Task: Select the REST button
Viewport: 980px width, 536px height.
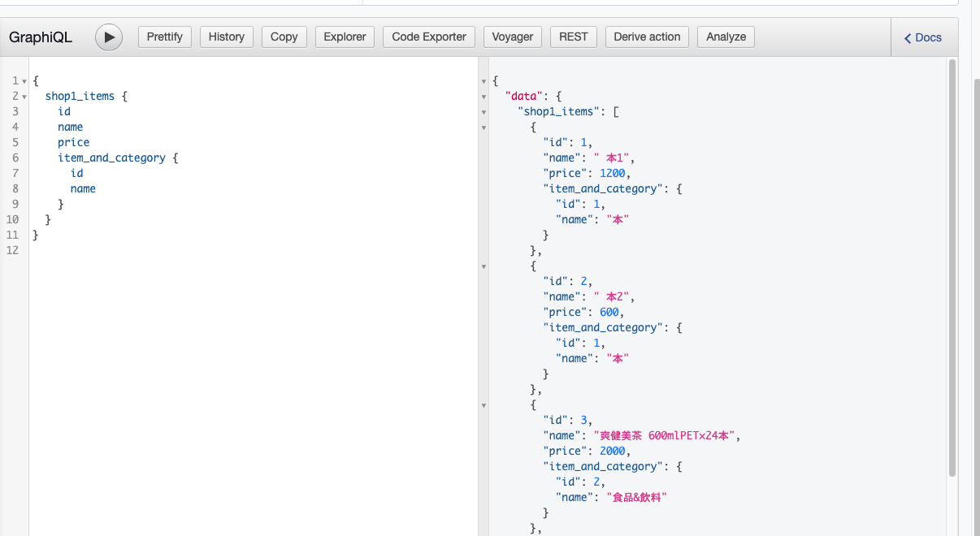Action: (x=573, y=37)
